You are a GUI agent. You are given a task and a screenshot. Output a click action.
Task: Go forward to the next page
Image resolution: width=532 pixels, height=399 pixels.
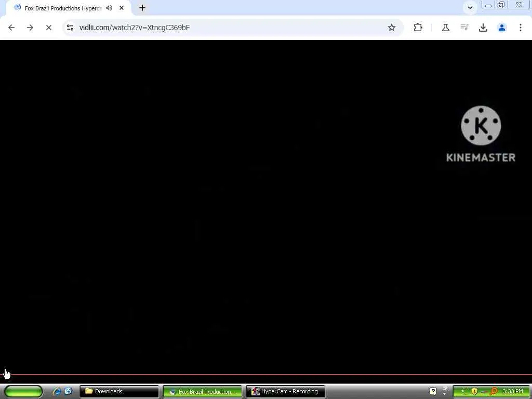coord(30,28)
